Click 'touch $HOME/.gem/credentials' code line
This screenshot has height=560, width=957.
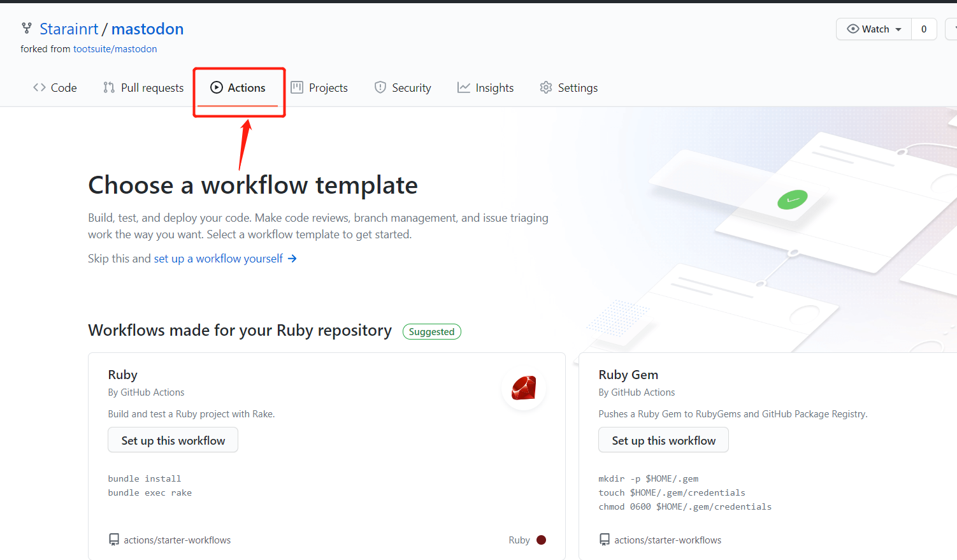click(672, 493)
